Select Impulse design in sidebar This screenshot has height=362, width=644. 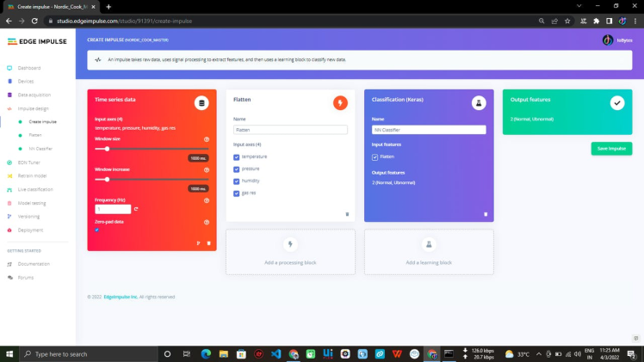point(33,108)
